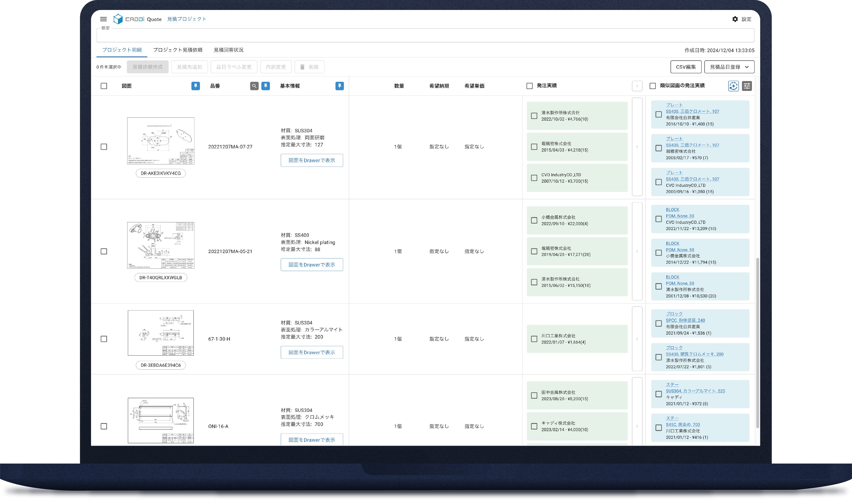Viewport: 852px width, 504px height.
Task: Click the 内訳変更 button
Action: pyautogui.click(x=276, y=67)
